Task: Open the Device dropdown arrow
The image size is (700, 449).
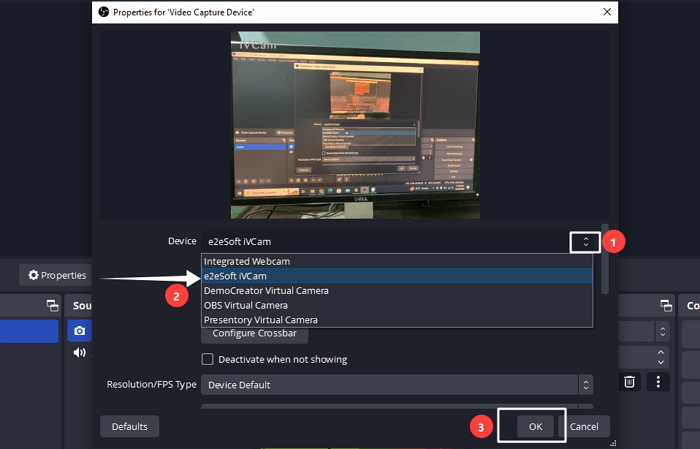Action: tap(585, 242)
